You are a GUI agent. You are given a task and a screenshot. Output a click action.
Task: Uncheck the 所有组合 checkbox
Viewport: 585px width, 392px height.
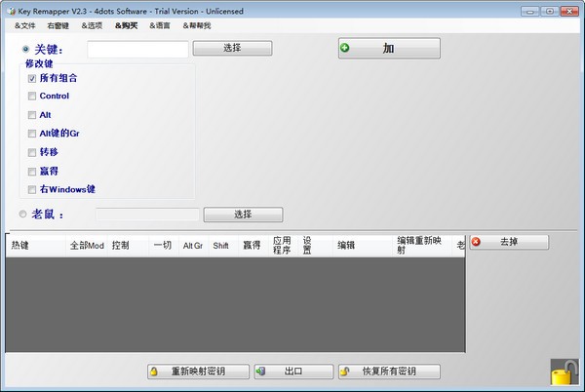pyautogui.click(x=32, y=78)
